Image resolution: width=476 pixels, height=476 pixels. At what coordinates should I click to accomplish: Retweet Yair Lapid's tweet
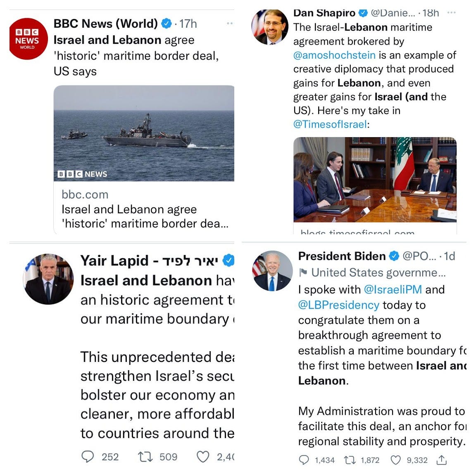pos(145,457)
